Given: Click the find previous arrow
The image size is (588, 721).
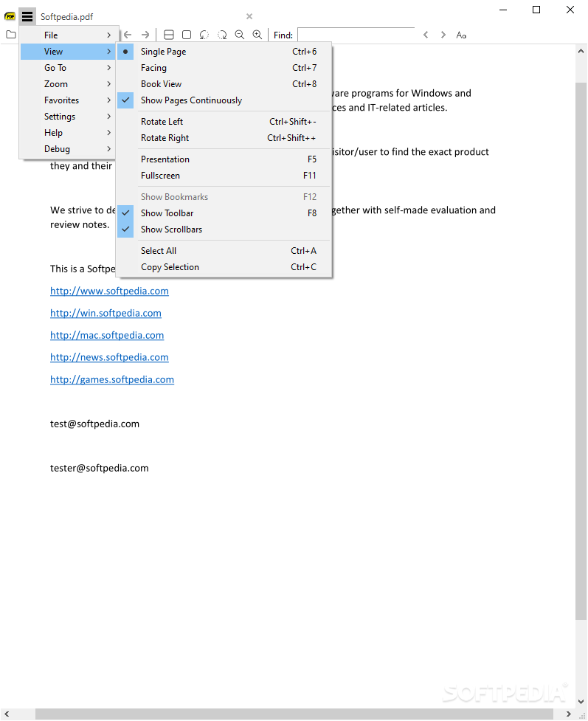Looking at the screenshot, I should (x=426, y=35).
